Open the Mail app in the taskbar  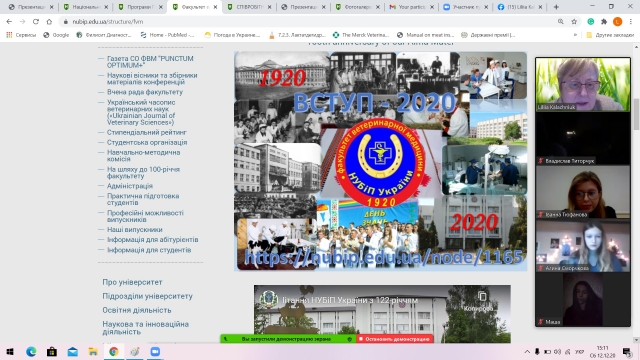pos(73,351)
